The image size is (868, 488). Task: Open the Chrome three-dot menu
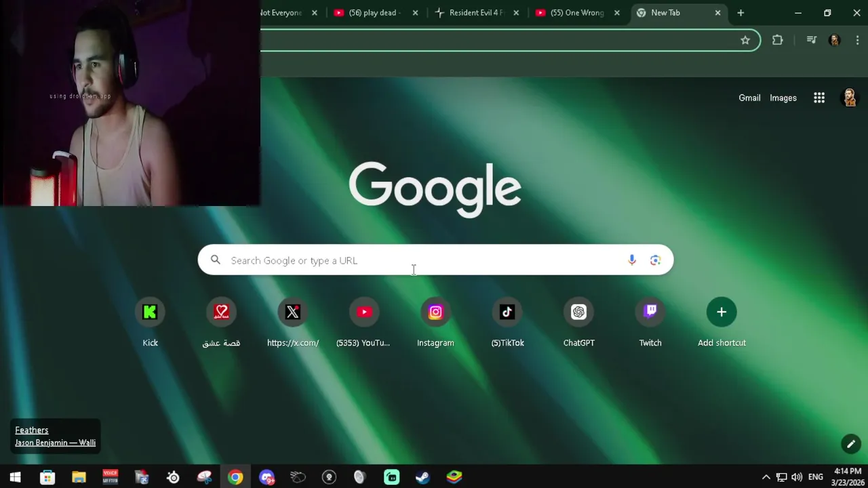[x=857, y=41]
